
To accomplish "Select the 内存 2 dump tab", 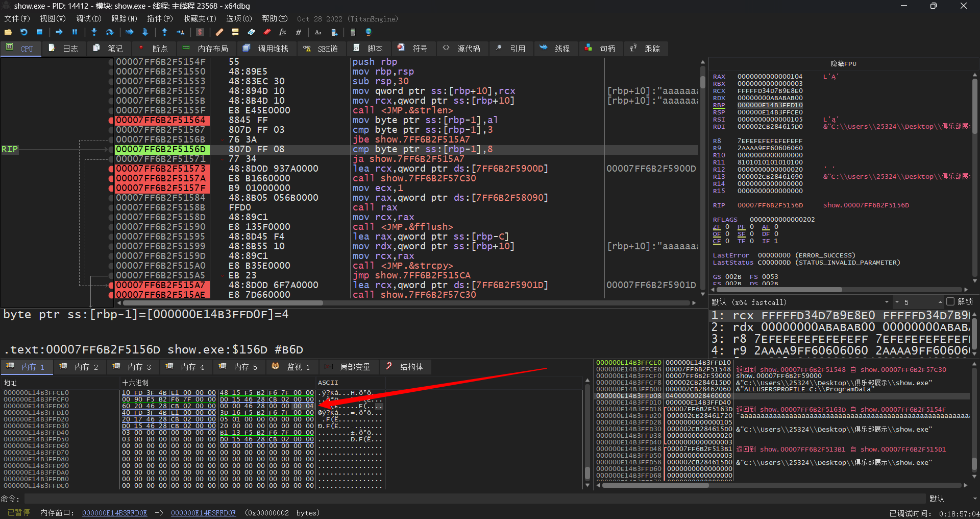I will (80, 367).
